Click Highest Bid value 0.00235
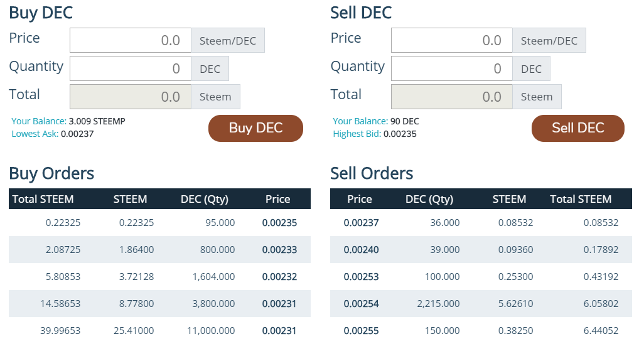Image resolution: width=644 pixels, height=339 pixels. [400, 134]
